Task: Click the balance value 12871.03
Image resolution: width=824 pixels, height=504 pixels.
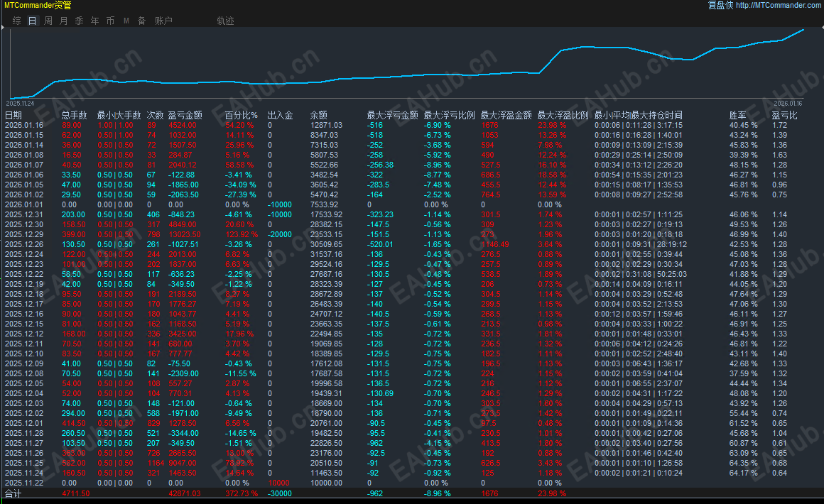Action: (326, 125)
